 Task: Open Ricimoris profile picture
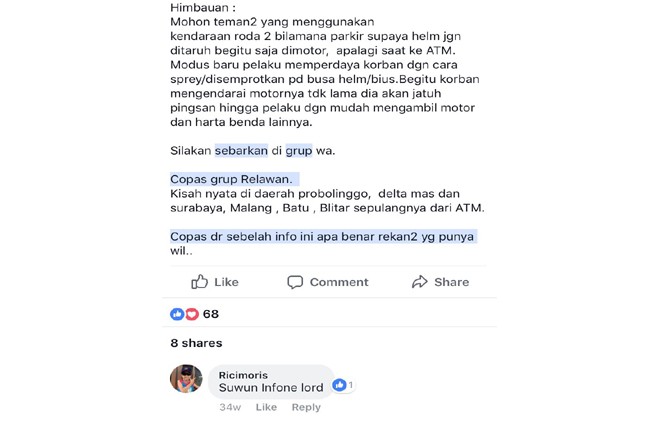pyautogui.click(x=186, y=379)
